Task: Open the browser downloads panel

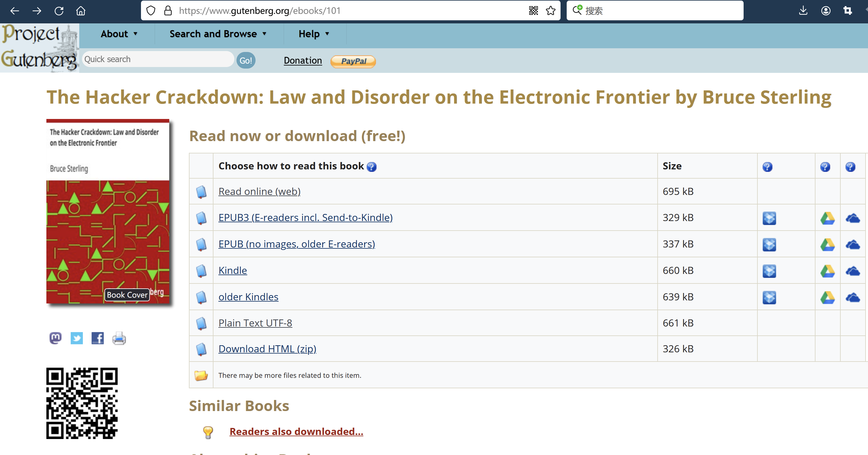Action: (x=803, y=11)
